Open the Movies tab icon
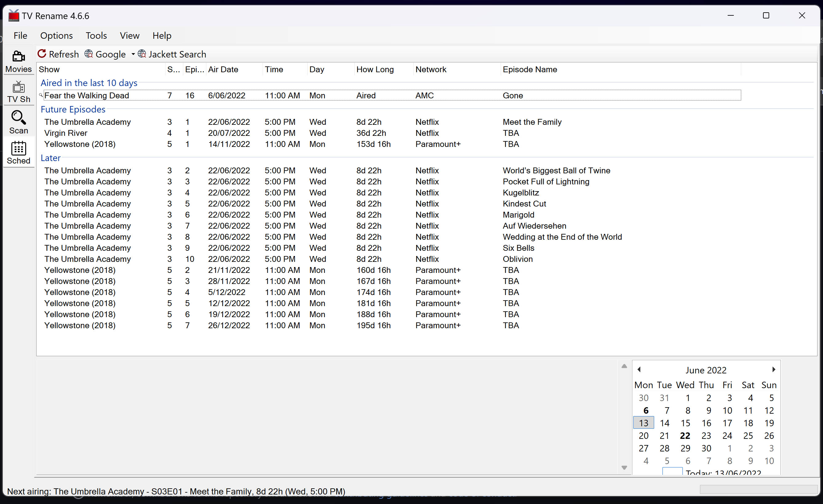Image resolution: width=823 pixels, height=504 pixels. click(18, 57)
